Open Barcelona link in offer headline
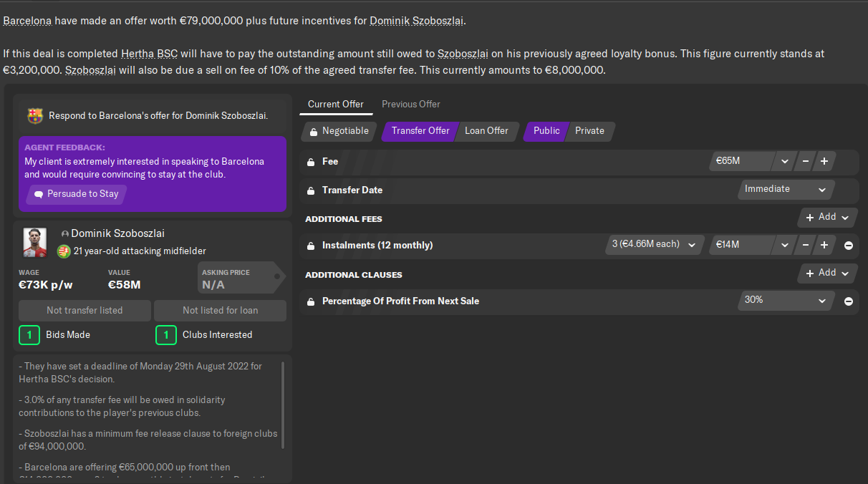 click(27, 21)
